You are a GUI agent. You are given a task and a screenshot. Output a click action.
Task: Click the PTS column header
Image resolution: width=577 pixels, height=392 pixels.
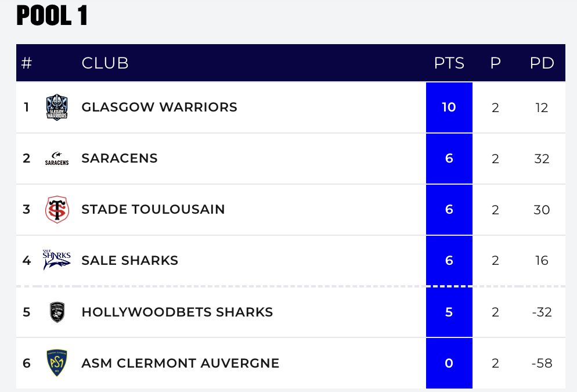(449, 63)
